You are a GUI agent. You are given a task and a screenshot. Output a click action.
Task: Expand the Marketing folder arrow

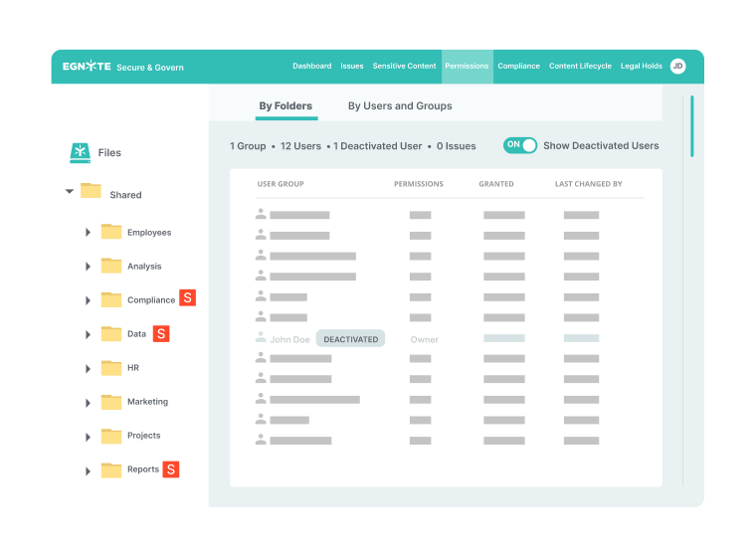click(x=88, y=402)
